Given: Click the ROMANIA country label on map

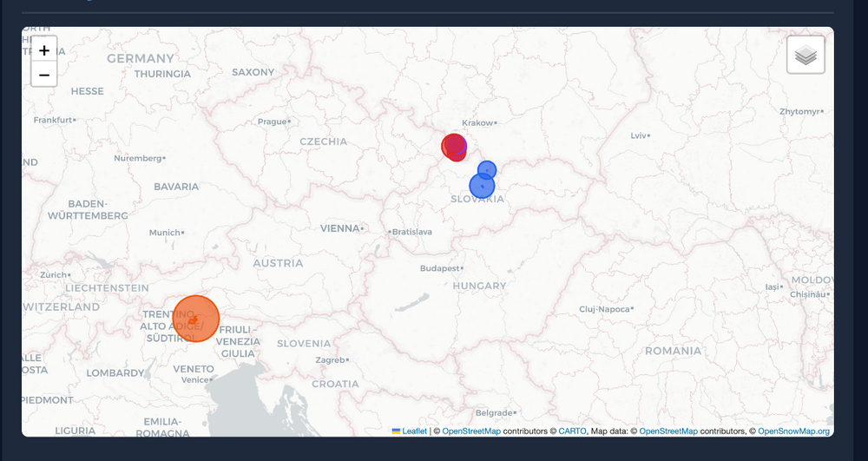Looking at the screenshot, I should pyautogui.click(x=672, y=351).
